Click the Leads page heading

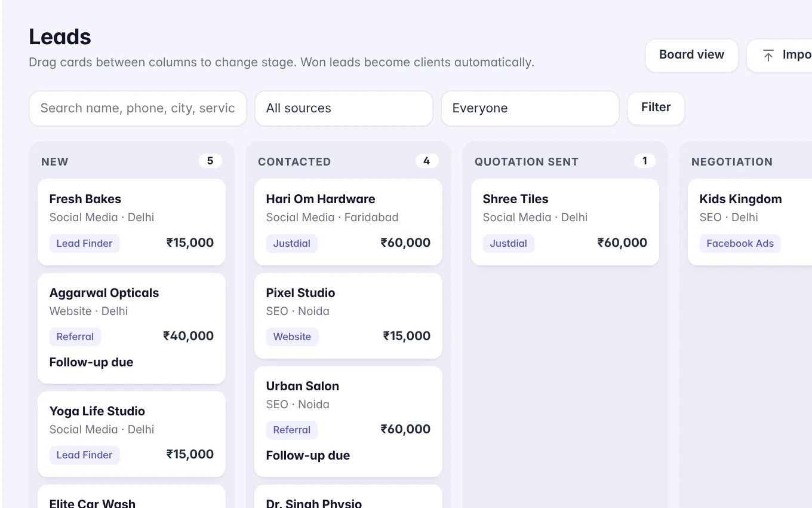click(60, 37)
